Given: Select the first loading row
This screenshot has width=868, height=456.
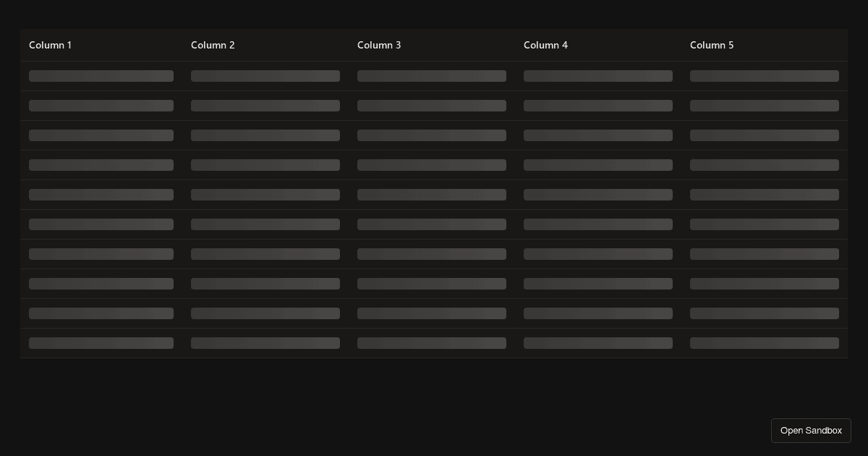Looking at the screenshot, I should 434,76.
